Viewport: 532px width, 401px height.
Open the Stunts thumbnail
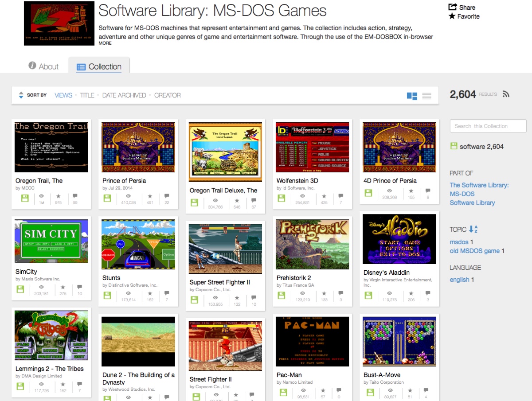pyautogui.click(x=138, y=245)
